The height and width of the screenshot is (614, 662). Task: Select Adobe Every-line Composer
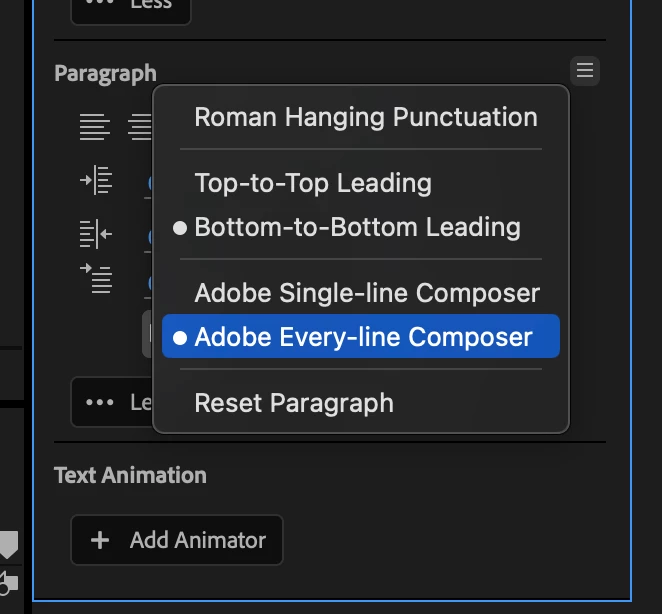[x=363, y=337]
